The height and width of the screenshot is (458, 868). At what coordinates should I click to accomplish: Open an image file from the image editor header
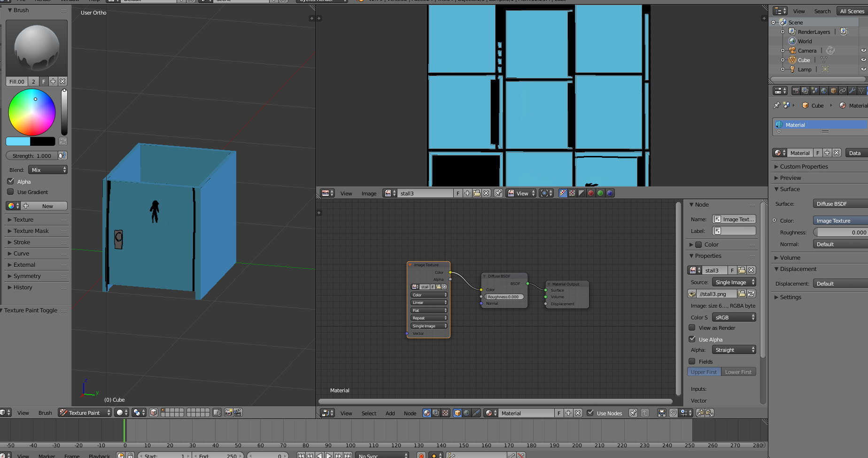pyautogui.click(x=477, y=193)
